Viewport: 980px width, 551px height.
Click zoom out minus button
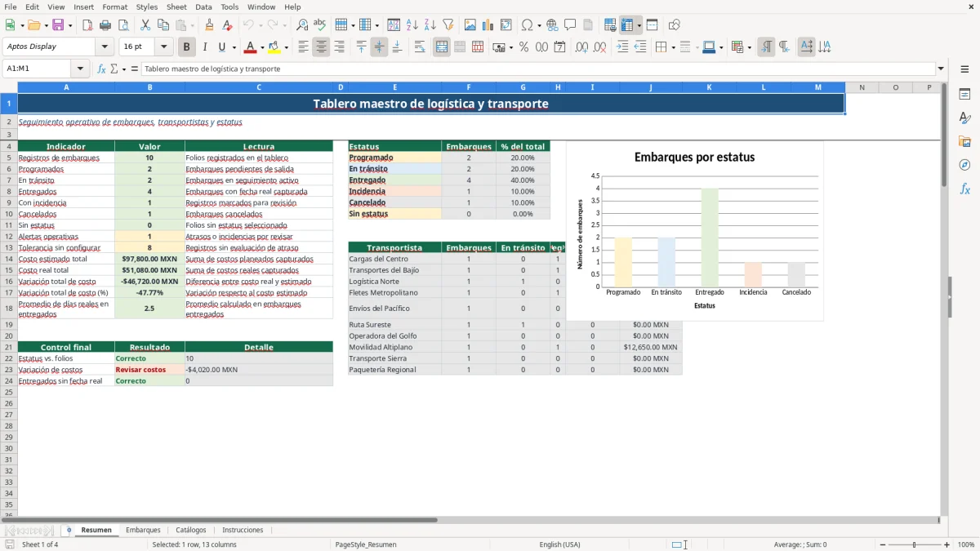click(x=882, y=544)
